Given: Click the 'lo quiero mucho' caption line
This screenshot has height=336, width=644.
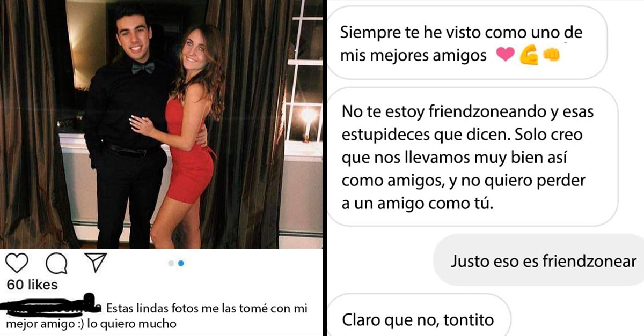Looking at the screenshot, I should click(138, 324).
